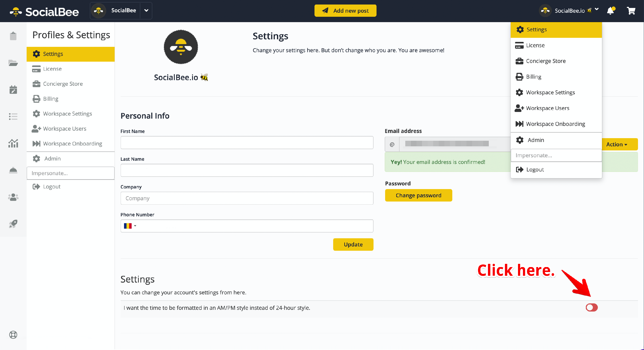Click the Add new post button

click(x=345, y=11)
